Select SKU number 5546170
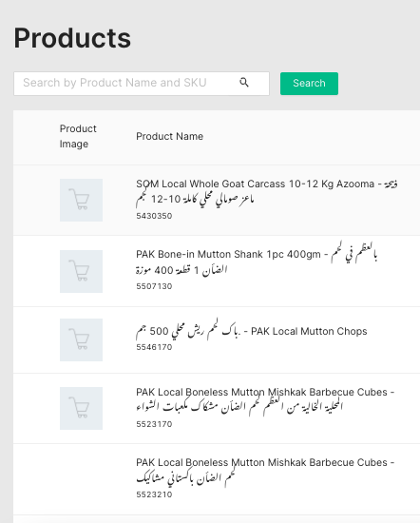This screenshot has height=523, width=420. 154,347
